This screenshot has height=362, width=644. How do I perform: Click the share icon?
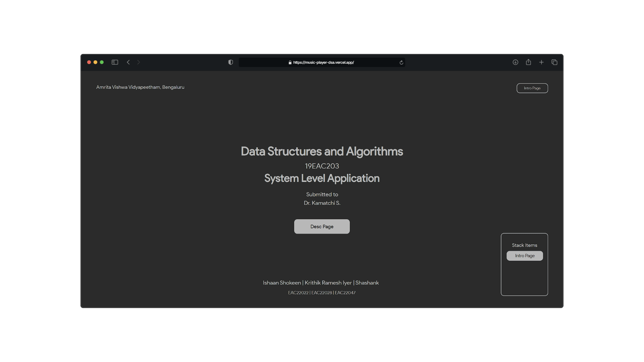(528, 62)
